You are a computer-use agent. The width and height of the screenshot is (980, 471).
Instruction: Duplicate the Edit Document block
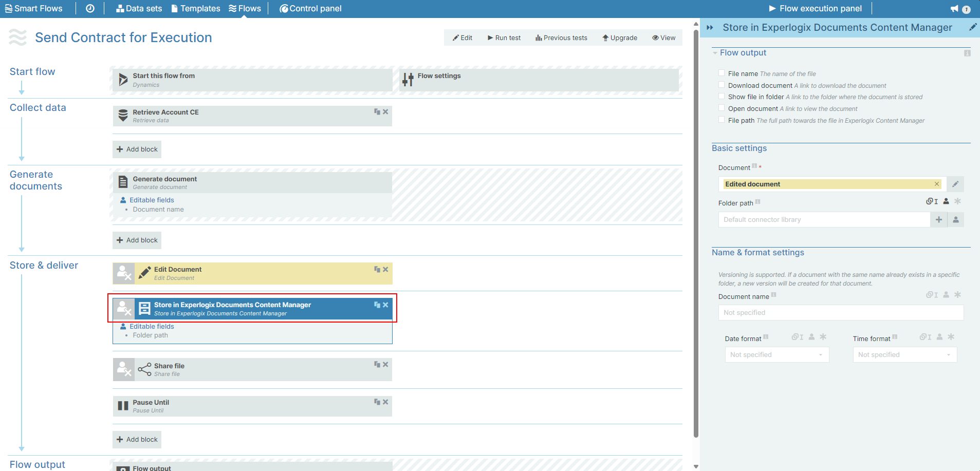(x=377, y=269)
